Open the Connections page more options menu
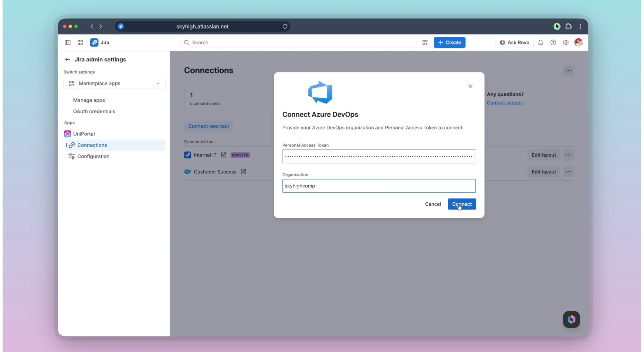 (568, 71)
